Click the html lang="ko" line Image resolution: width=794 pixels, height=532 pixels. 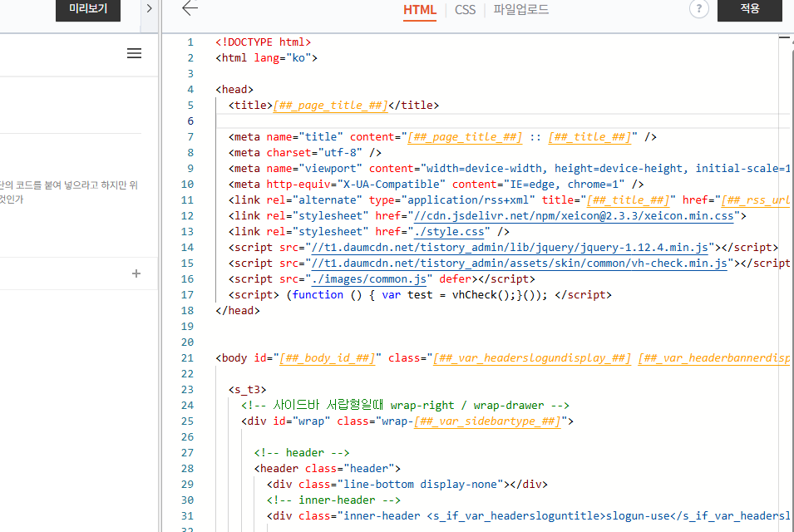(266, 58)
